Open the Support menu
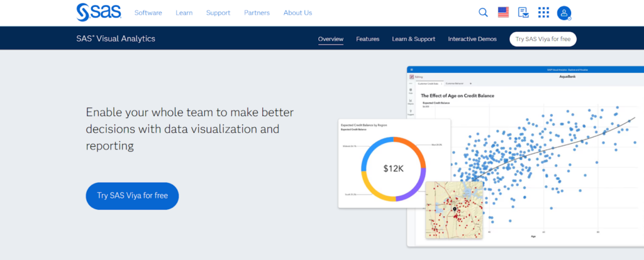The image size is (644, 260). click(x=218, y=13)
